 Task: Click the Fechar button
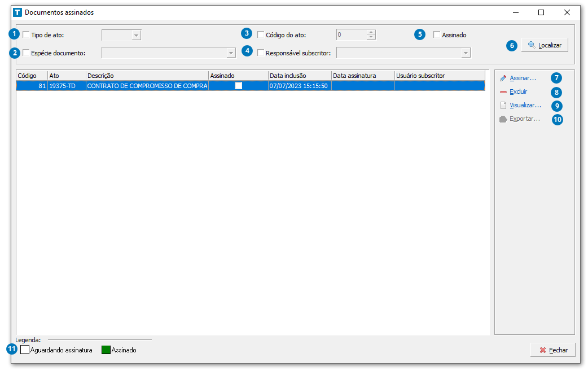(x=552, y=350)
